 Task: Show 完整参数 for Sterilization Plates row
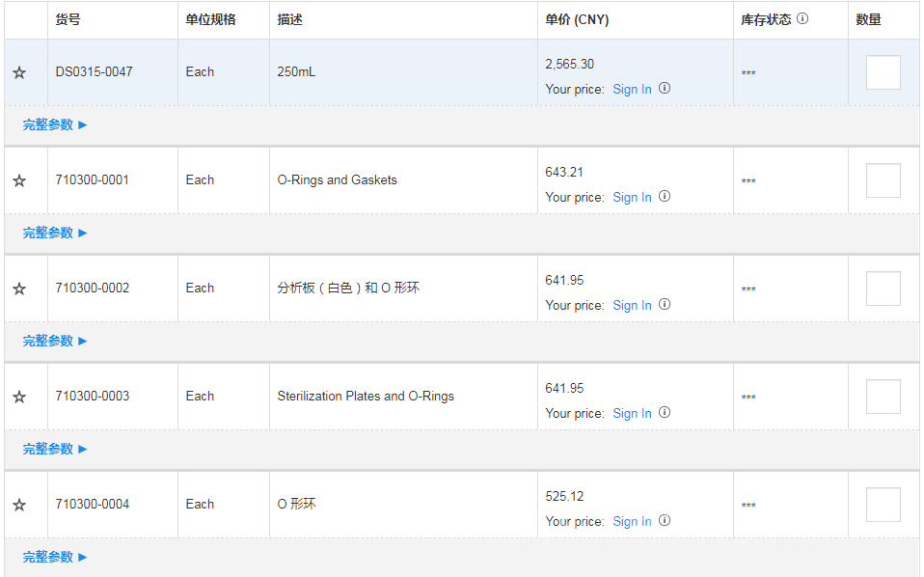point(55,449)
